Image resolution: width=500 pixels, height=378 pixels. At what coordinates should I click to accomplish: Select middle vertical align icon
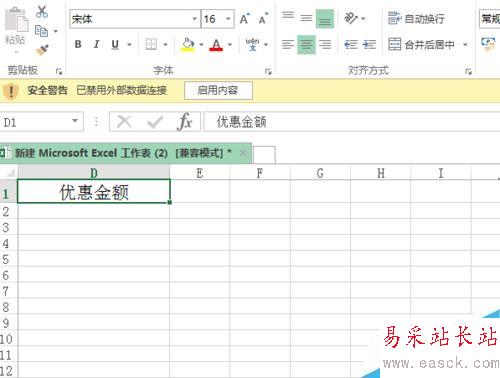click(306, 18)
